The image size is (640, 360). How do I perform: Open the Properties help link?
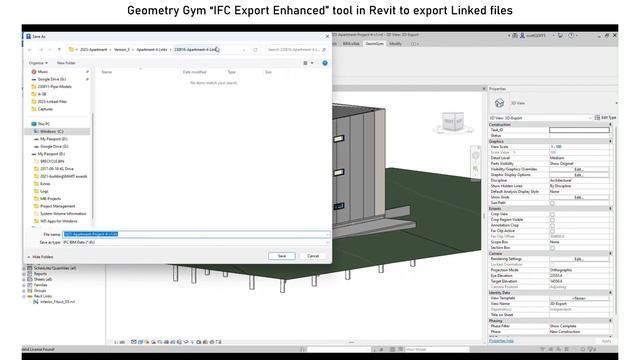pyautogui.click(x=501, y=340)
